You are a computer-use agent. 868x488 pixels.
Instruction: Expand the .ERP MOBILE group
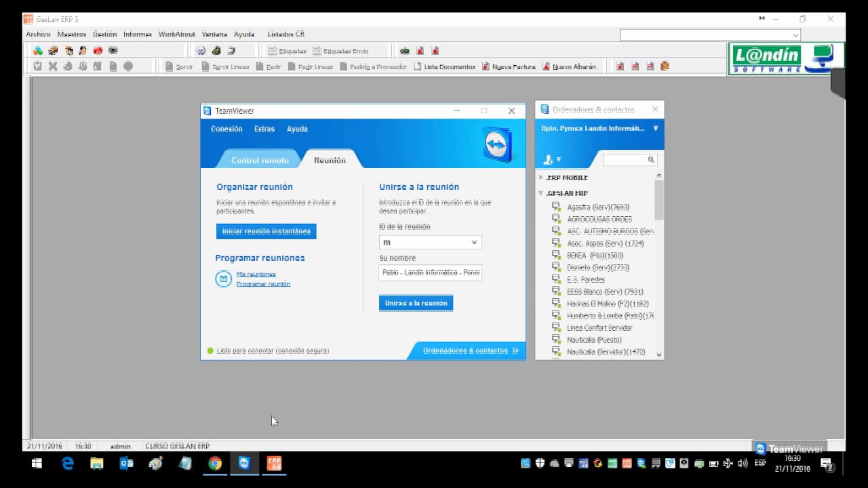541,178
